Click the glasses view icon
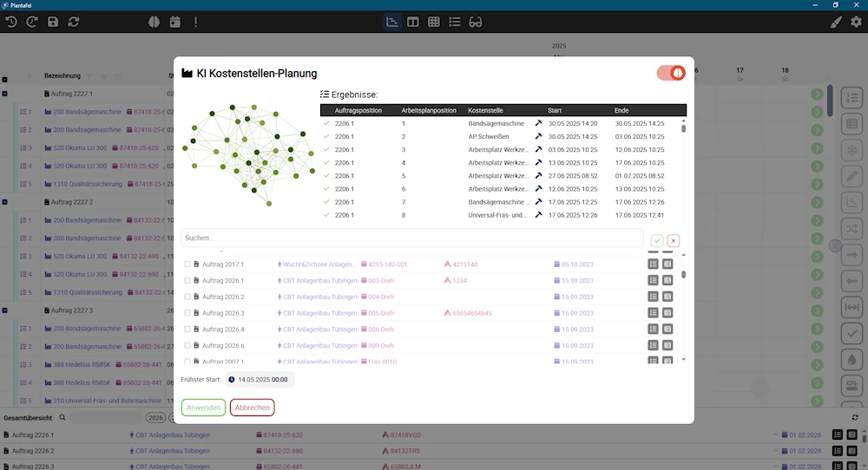 click(476, 22)
